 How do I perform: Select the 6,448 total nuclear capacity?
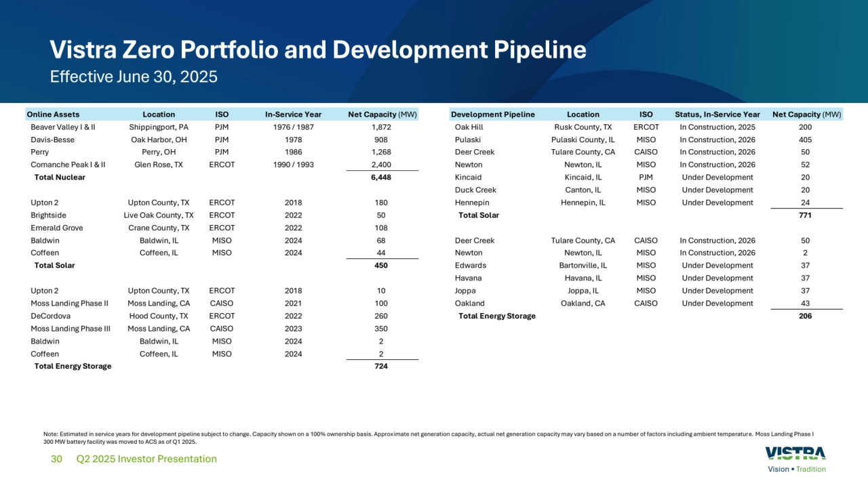click(x=382, y=178)
